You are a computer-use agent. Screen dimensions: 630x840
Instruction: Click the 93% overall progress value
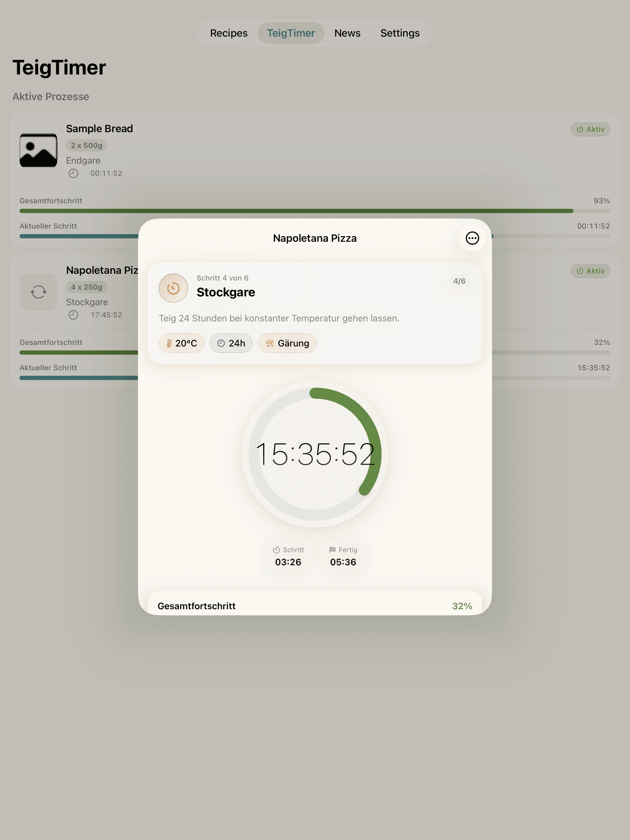point(602,201)
